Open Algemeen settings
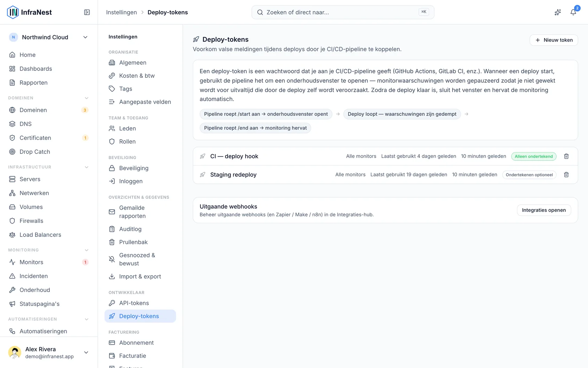 point(140,63)
